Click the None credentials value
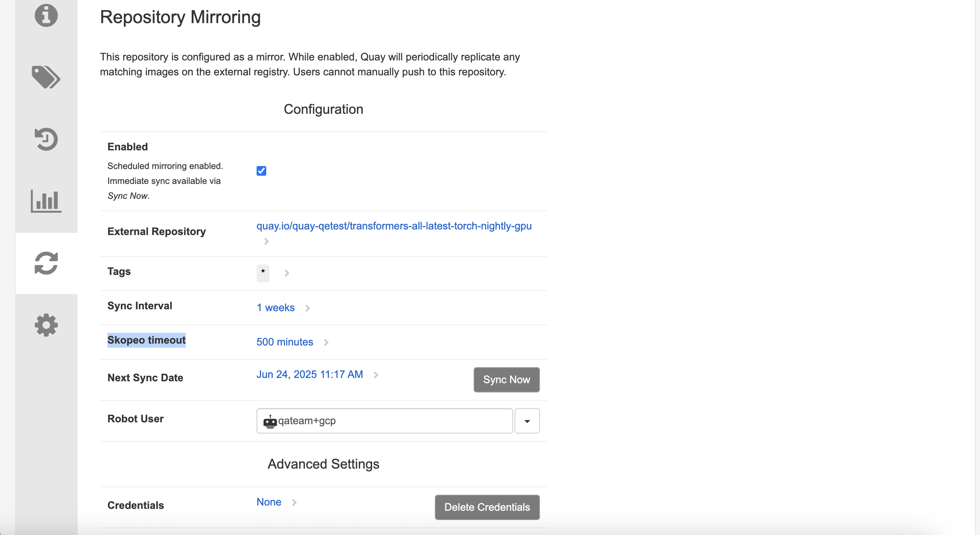The image size is (980, 535). (268, 502)
